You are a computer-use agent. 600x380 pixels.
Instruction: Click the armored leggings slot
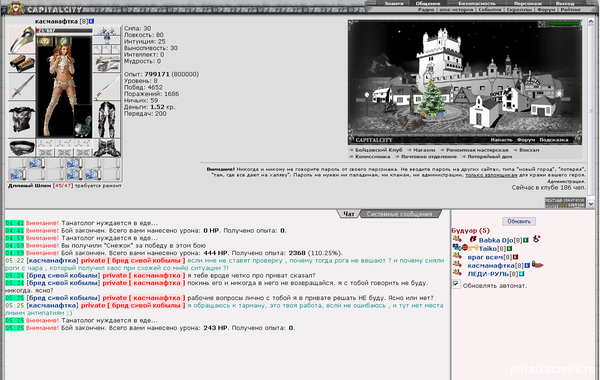tap(107, 119)
